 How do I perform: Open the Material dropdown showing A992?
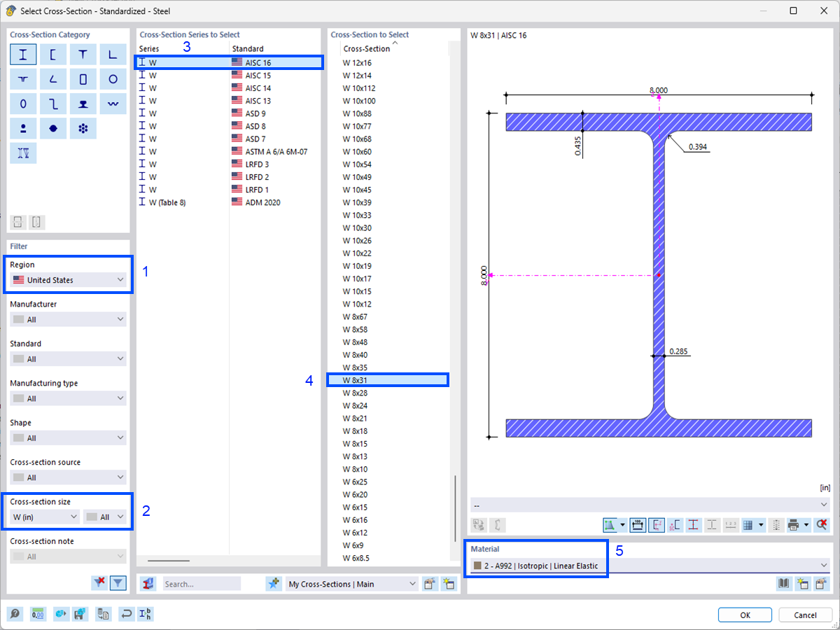(x=649, y=566)
